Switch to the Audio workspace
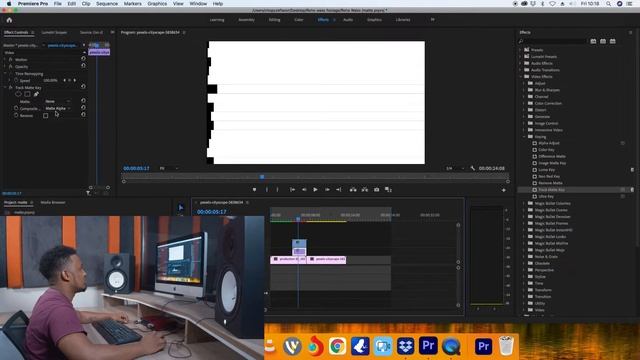 (x=348, y=20)
